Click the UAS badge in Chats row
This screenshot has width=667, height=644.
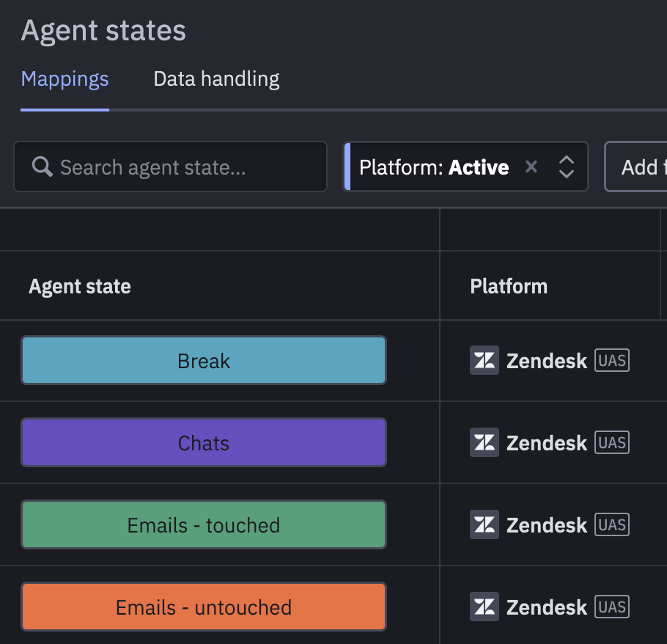(612, 443)
